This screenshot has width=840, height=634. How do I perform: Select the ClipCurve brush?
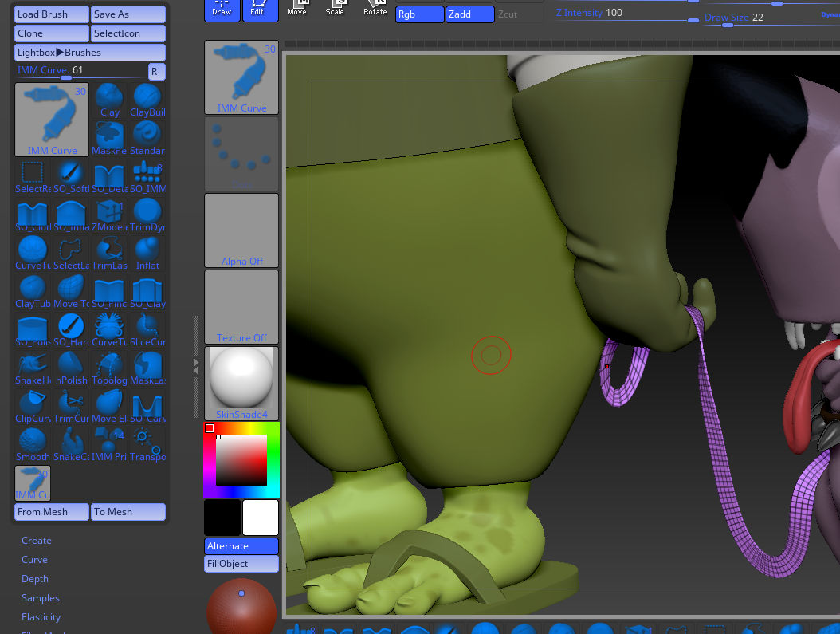pos(33,407)
